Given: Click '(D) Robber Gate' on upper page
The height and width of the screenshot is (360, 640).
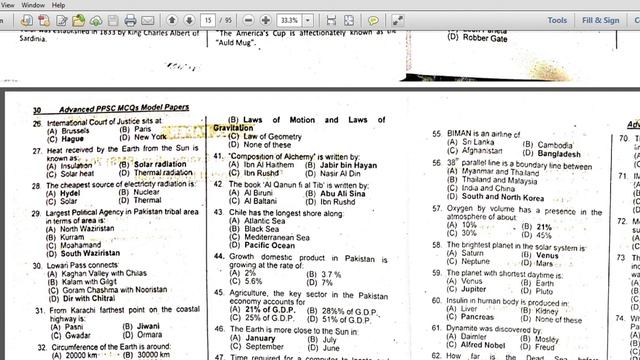Looking at the screenshot, I should (478, 38).
